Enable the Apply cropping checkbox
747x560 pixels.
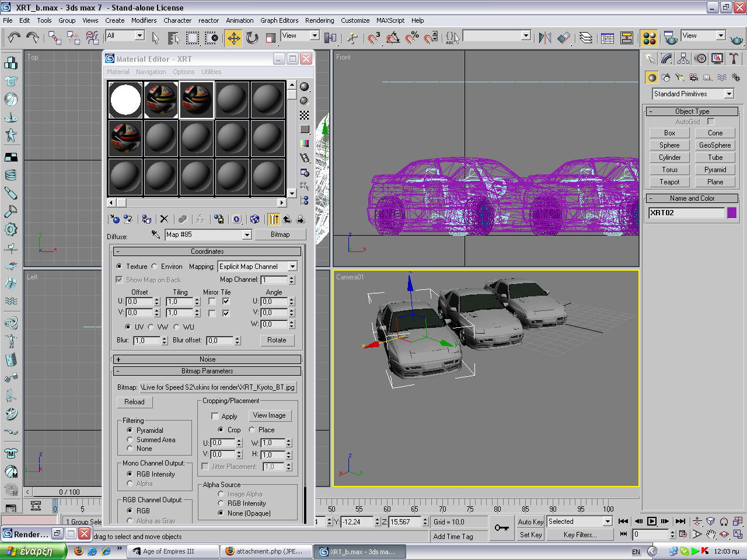click(x=215, y=416)
